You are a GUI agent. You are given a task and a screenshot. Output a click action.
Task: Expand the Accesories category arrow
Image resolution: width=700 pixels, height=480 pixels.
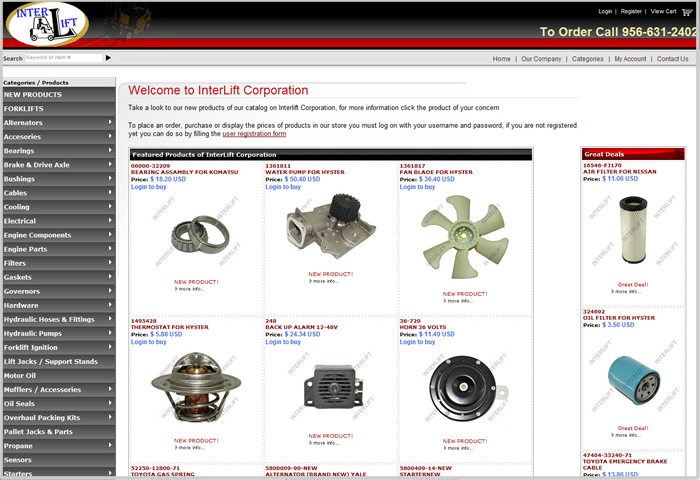pos(110,136)
